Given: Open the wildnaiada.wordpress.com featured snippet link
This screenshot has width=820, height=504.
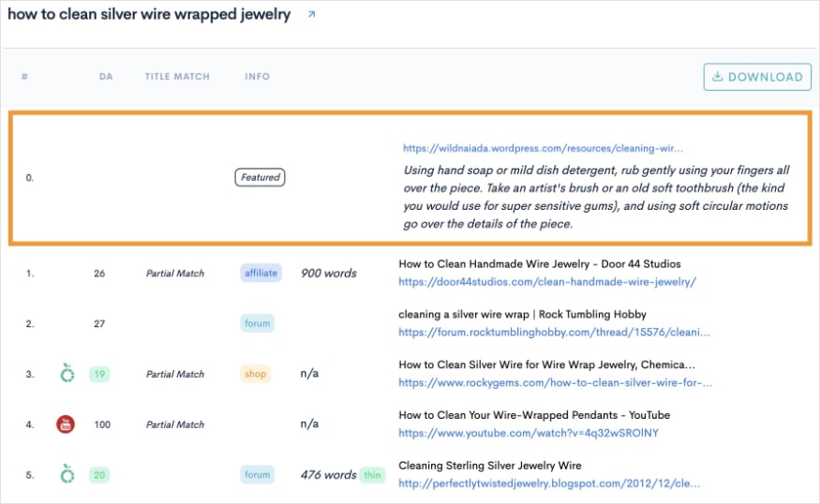Looking at the screenshot, I should [543, 148].
